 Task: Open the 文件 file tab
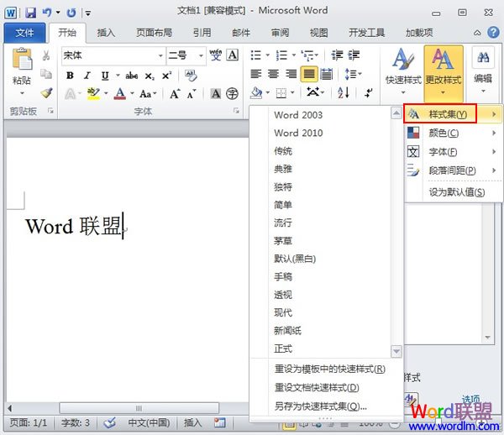[24, 33]
